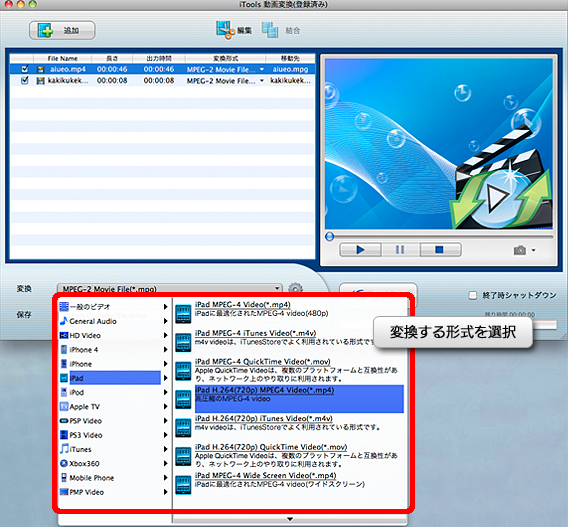Click the 出力時間 column header
Image resolution: width=568 pixels, height=530 pixels.
pyautogui.click(x=159, y=58)
